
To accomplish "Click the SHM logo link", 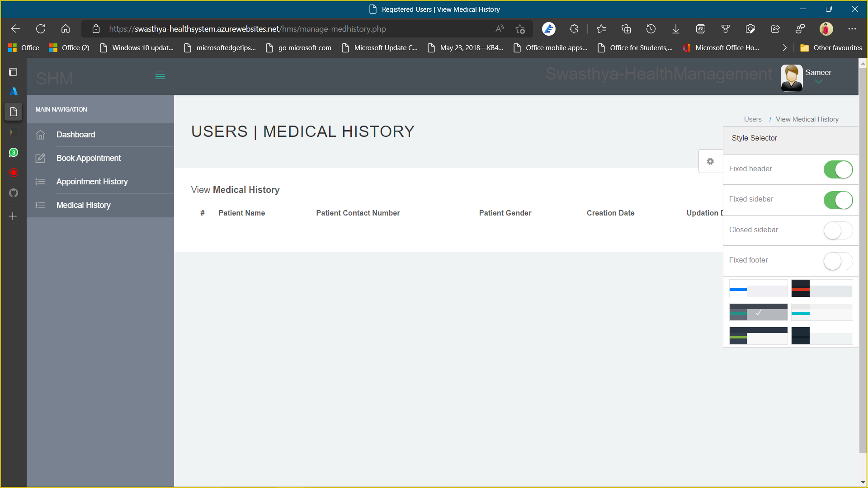I will pos(54,79).
